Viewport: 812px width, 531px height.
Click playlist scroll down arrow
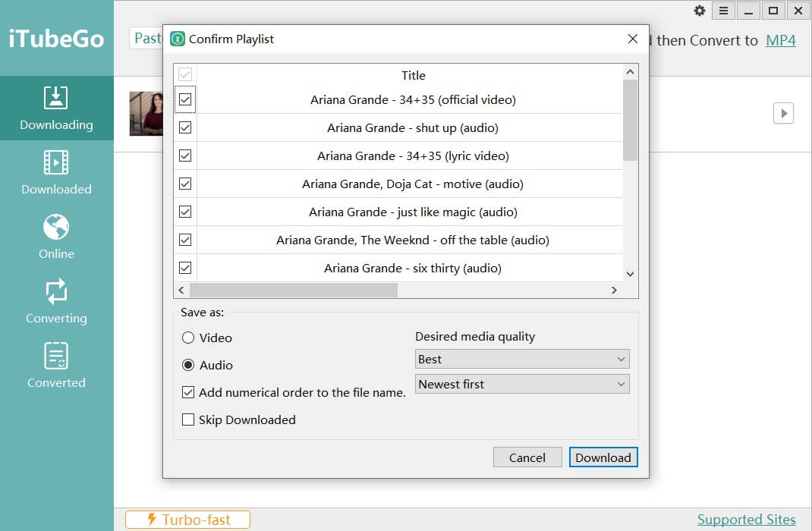pyautogui.click(x=630, y=275)
